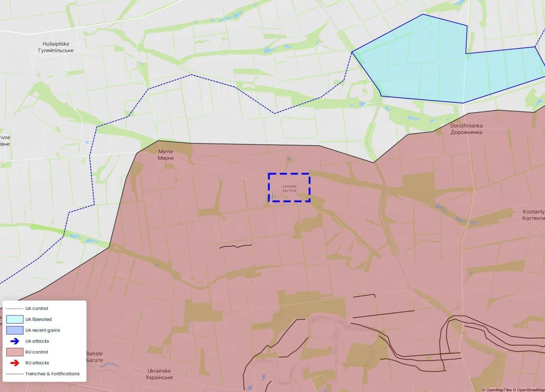Viewport: 545px width, 392px height.
Task: Click the UA control legend label
Action: [x=36, y=309]
